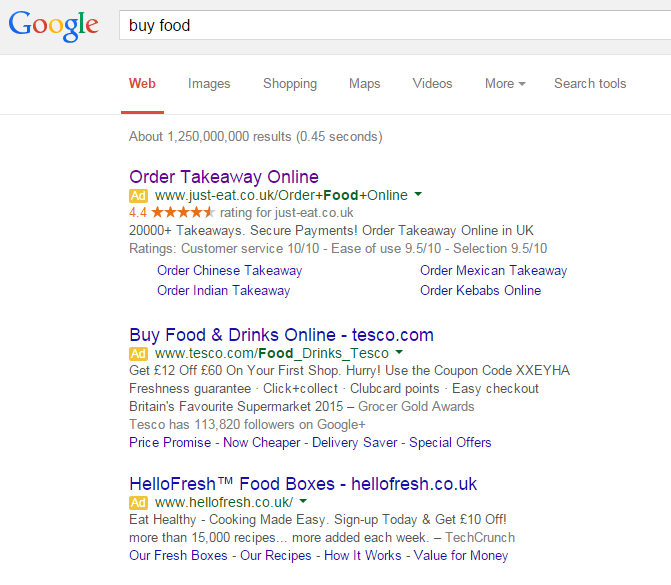Open the Shopping tab
Viewport: 671px width, 585px height.
click(x=290, y=83)
